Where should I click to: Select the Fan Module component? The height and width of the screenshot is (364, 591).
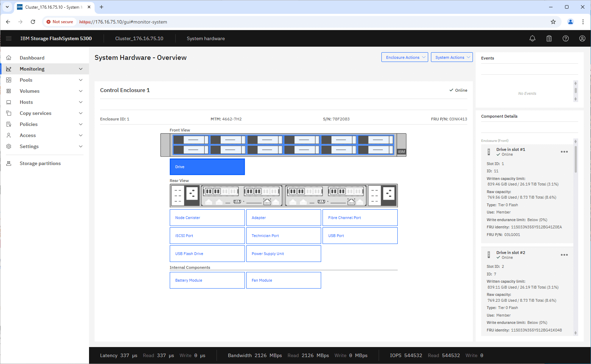(x=283, y=280)
